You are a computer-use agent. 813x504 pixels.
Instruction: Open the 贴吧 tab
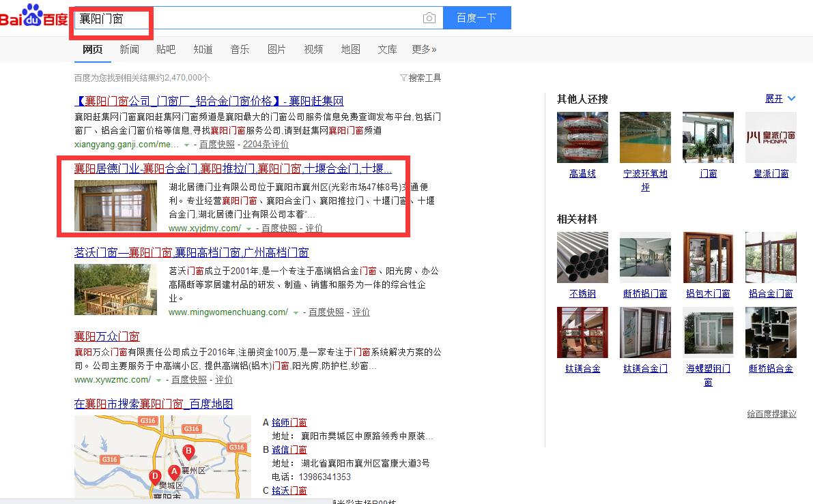click(166, 49)
